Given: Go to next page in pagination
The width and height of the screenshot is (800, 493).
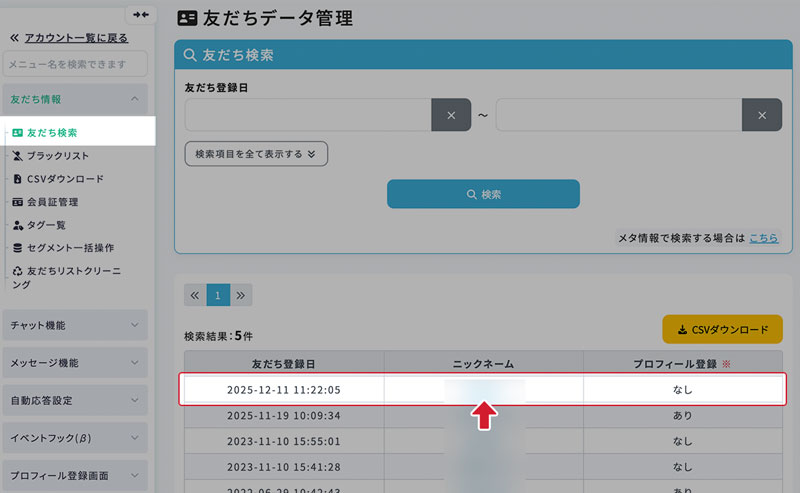Looking at the screenshot, I should [241, 295].
